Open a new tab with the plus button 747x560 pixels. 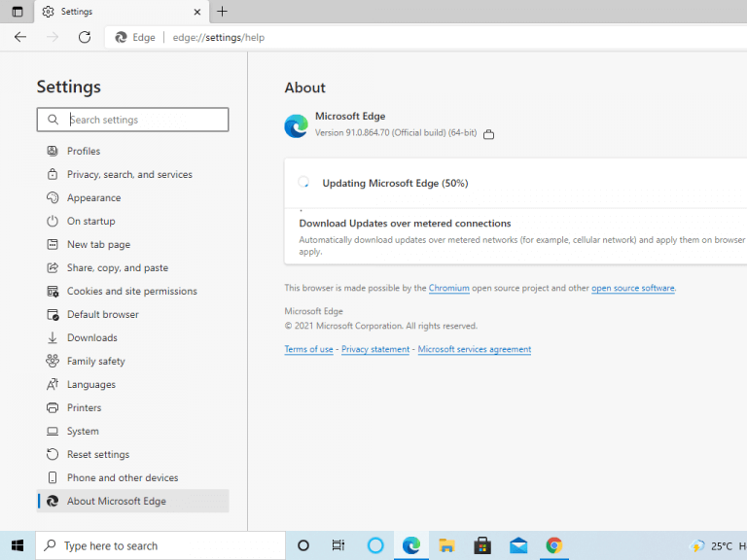[222, 12]
